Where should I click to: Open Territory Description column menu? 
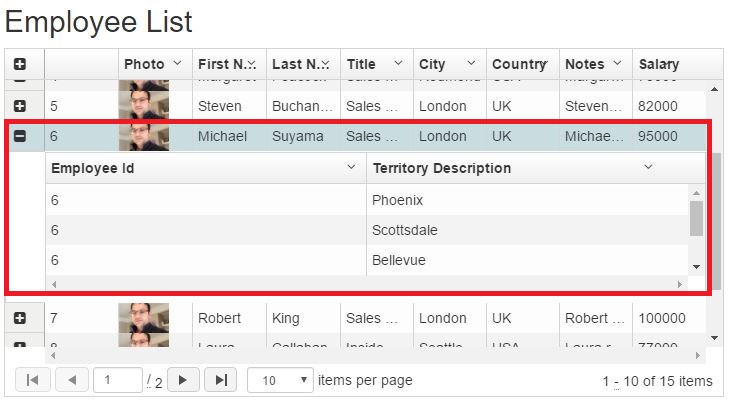648,167
